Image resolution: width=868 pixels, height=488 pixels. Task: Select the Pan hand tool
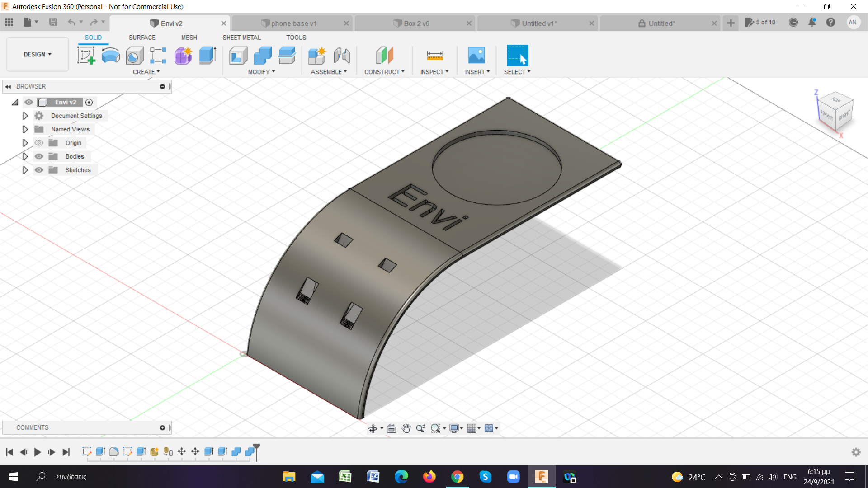click(406, 428)
